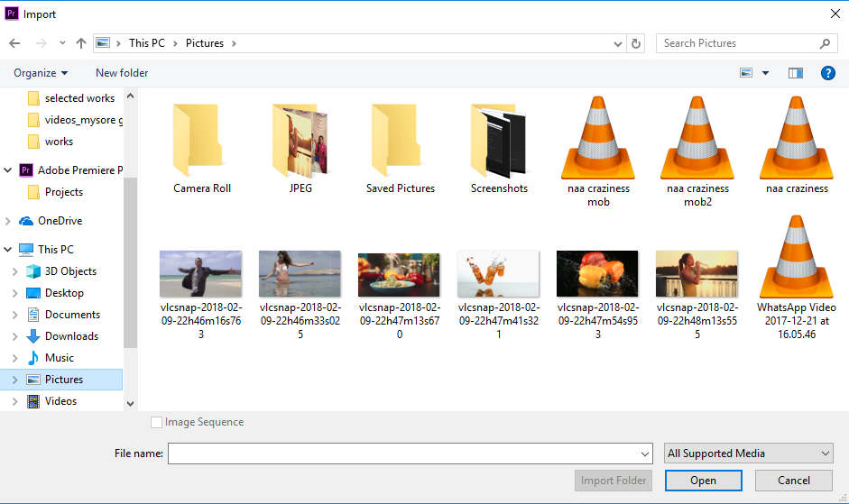
Task: Click the Downloads arrow icon
Action: (33, 336)
